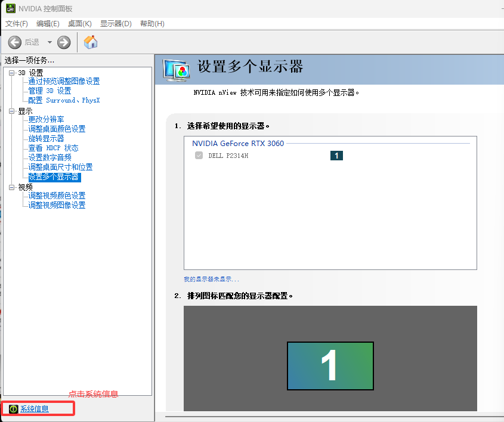Click the 3D 设置 category label
504x422 pixels.
click(x=30, y=73)
